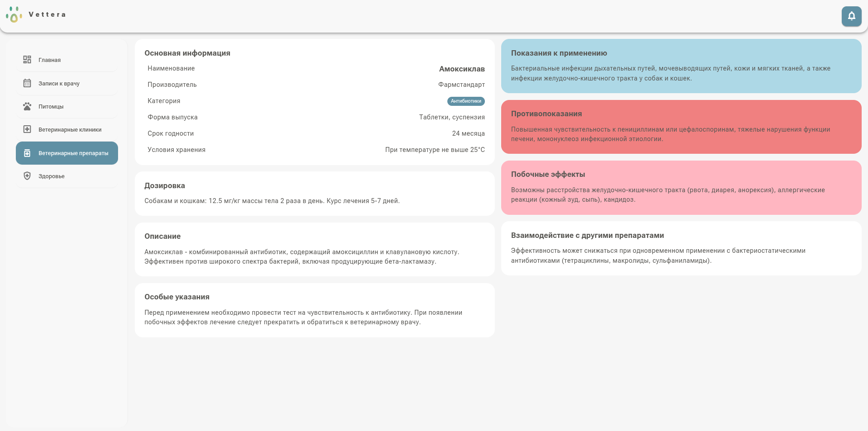
Task: Click storage value При температуре не выше 25°C
Action: 435,150
